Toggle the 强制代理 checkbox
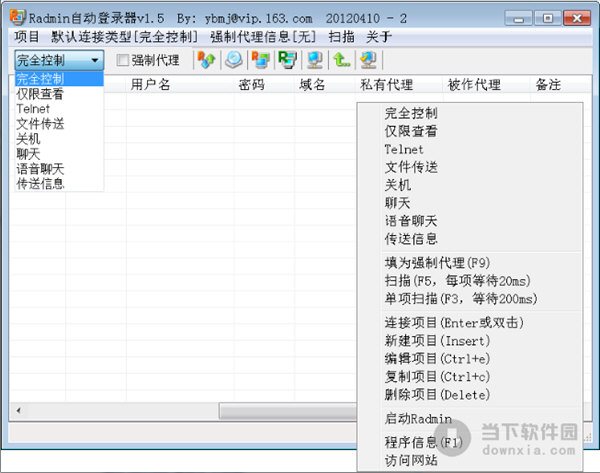Screen dimensions: 600x473 [122, 60]
